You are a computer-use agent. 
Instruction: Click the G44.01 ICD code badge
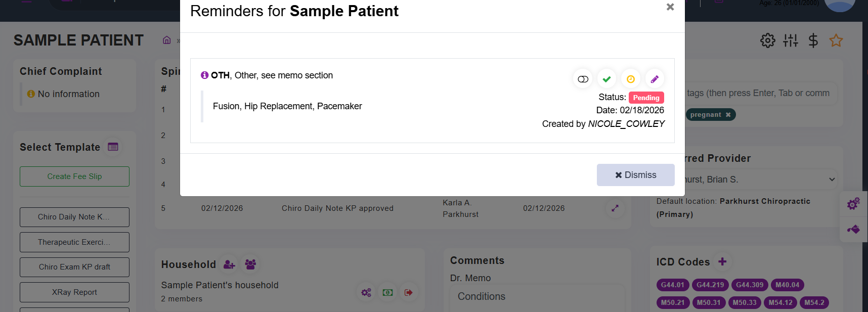672,285
